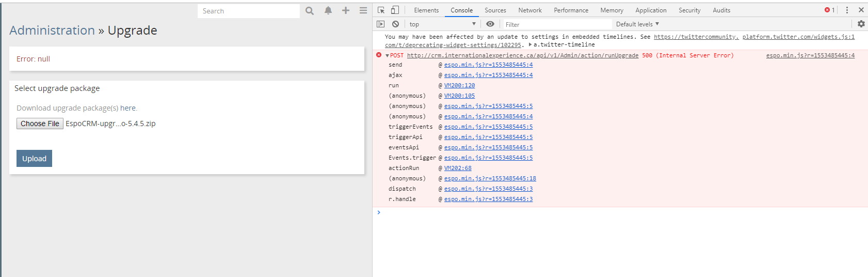Click the plus quick-create icon
The width and height of the screenshot is (868, 277).
coord(346,10)
